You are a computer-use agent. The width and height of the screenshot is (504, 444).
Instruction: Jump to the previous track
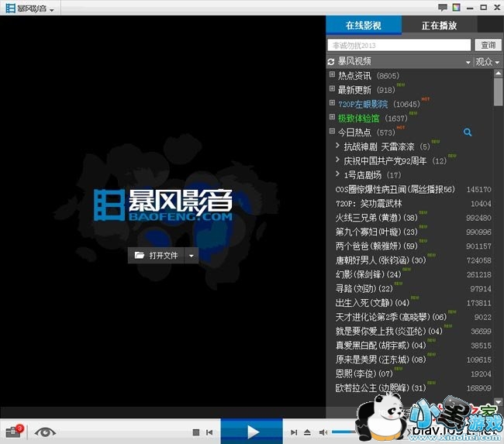[209, 432]
